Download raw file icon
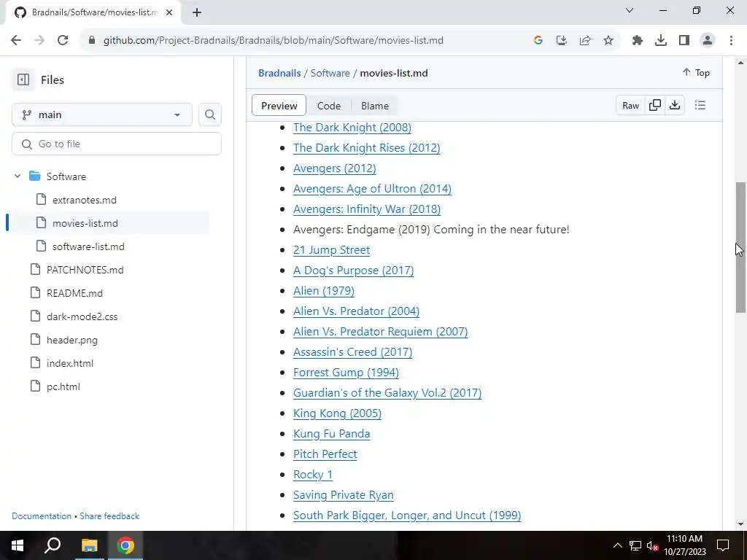Image resolution: width=747 pixels, height=560 pixels. 675,105
